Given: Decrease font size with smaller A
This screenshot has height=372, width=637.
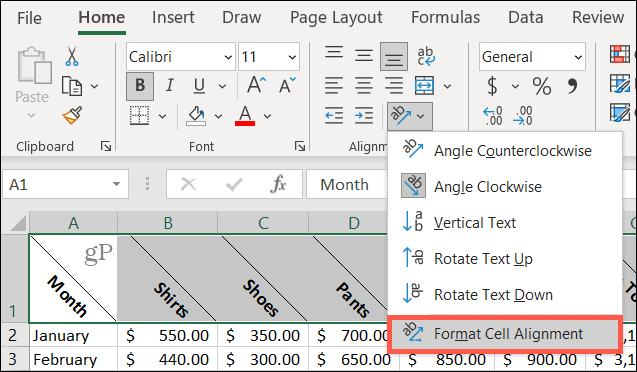Looking at the screenshot, I should (x=287, y=85).
